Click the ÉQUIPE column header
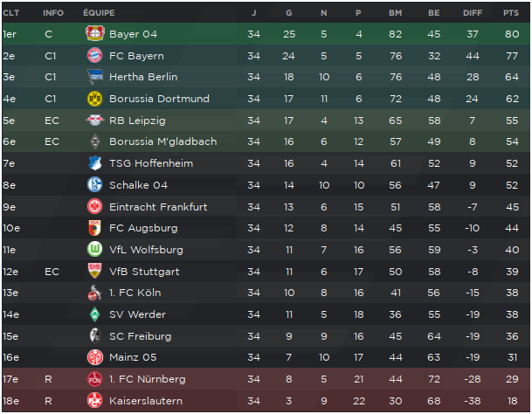 click(x=99, y=13)
